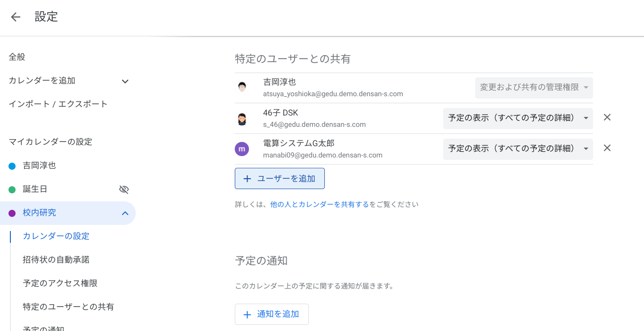Select 誕生日 calendar in sidebar
This screenshot has height=331, width=644.
pyautogui.click(x=35, y=190)
